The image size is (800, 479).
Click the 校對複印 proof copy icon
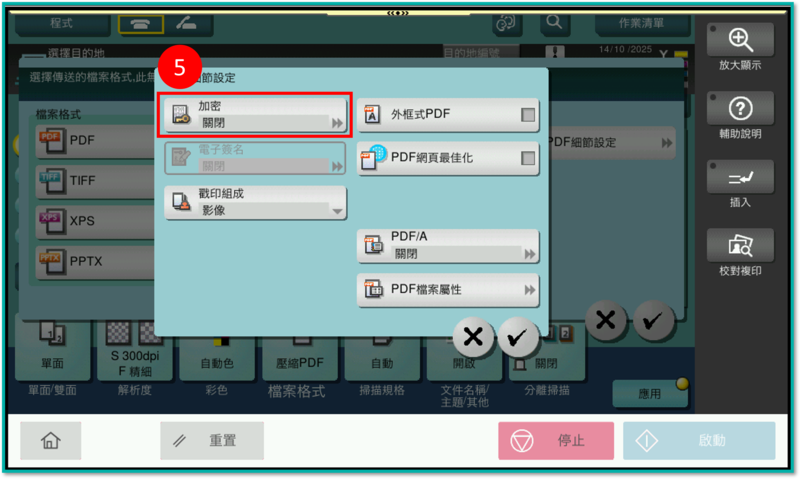(740, 245)
